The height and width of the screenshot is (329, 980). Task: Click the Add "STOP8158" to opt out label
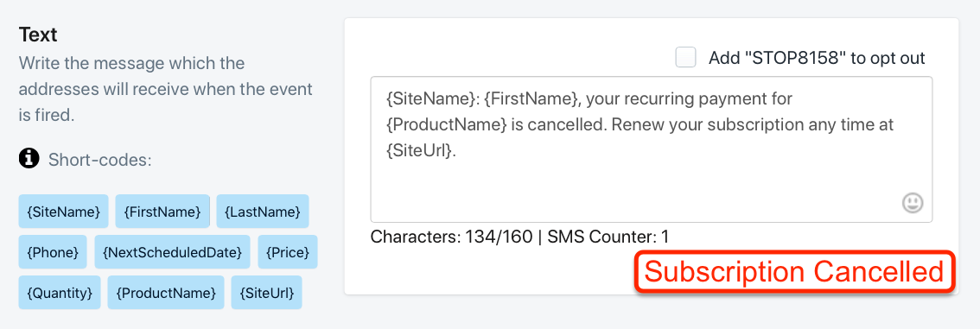tap(817, 58)
